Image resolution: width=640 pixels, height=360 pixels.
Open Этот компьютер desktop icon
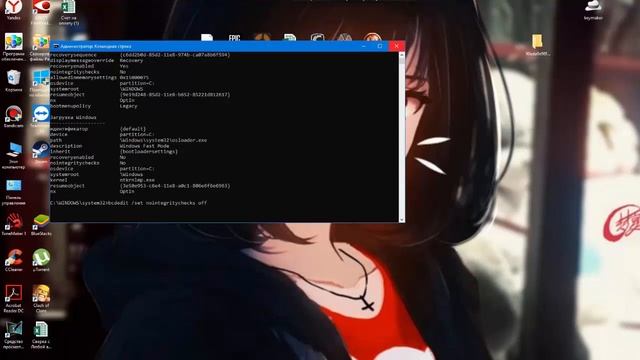[13, 155]
